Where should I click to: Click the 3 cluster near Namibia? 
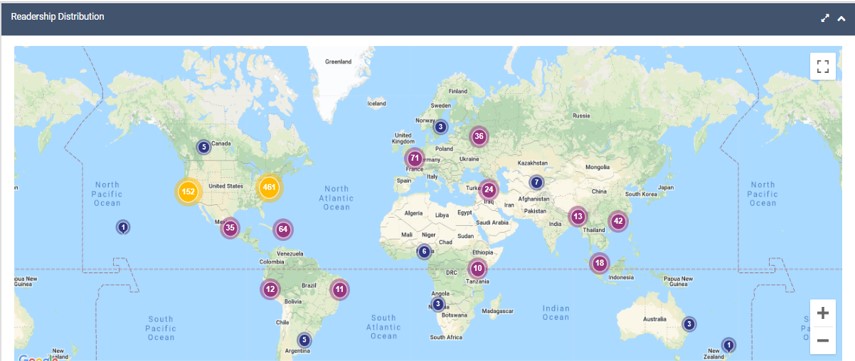point(438,304)
